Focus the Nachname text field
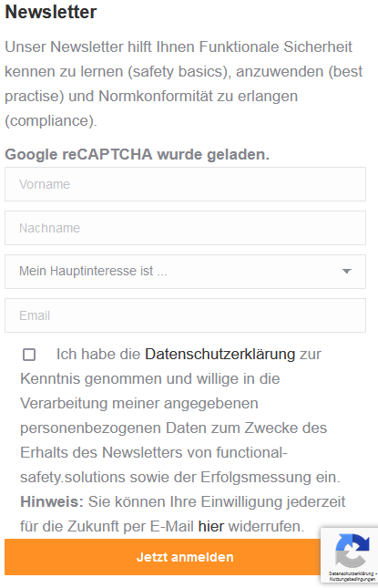378x588 pixels. pyautogui.click(x=185, y=228)
